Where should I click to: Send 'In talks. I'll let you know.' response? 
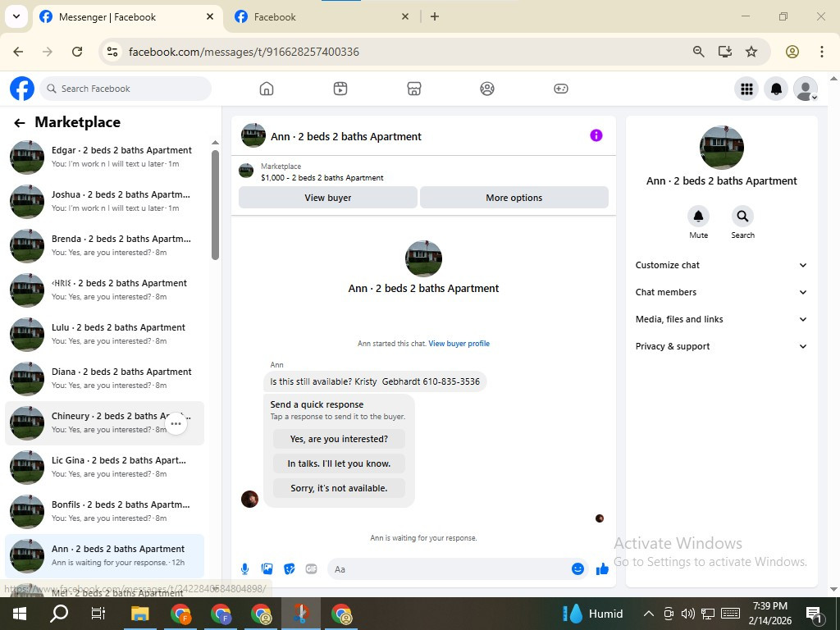coord(339,463)
